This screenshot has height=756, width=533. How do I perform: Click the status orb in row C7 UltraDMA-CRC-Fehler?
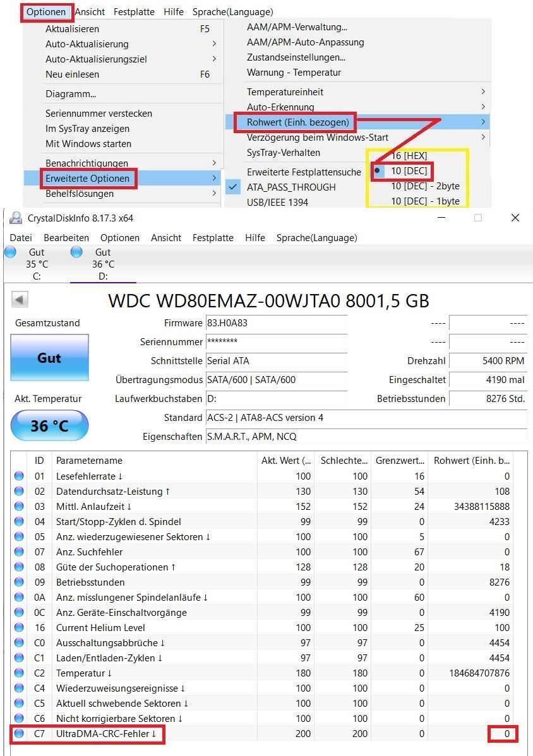tap(19, 733)
